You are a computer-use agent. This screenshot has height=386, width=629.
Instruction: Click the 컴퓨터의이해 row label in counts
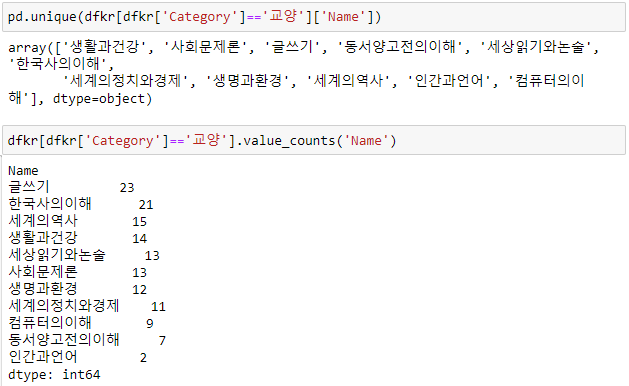pos(50,323)
